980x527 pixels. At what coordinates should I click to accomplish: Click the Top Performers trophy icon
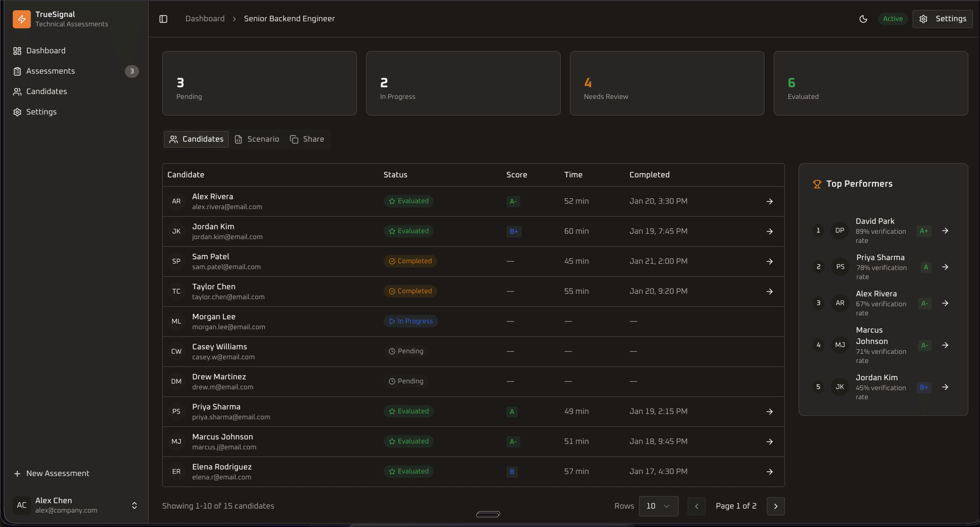tap(817, 184)
